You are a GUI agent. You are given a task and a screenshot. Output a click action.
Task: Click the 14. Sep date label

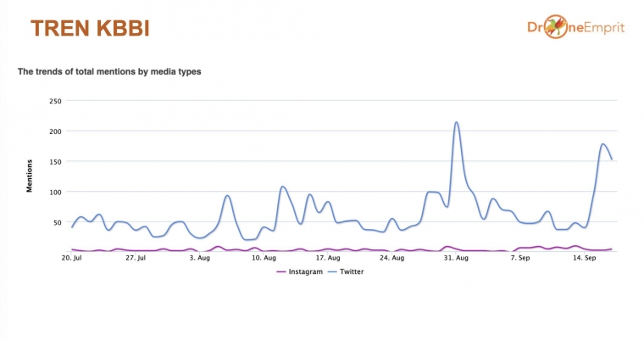point(584,258)
